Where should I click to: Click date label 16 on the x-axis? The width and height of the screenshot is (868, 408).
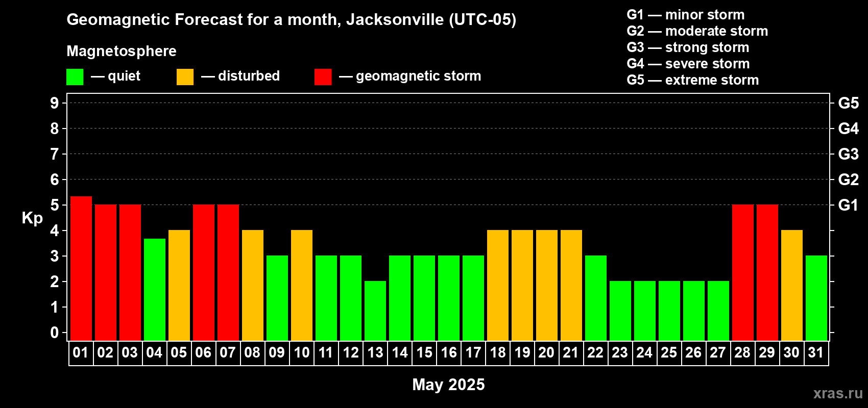449,353
